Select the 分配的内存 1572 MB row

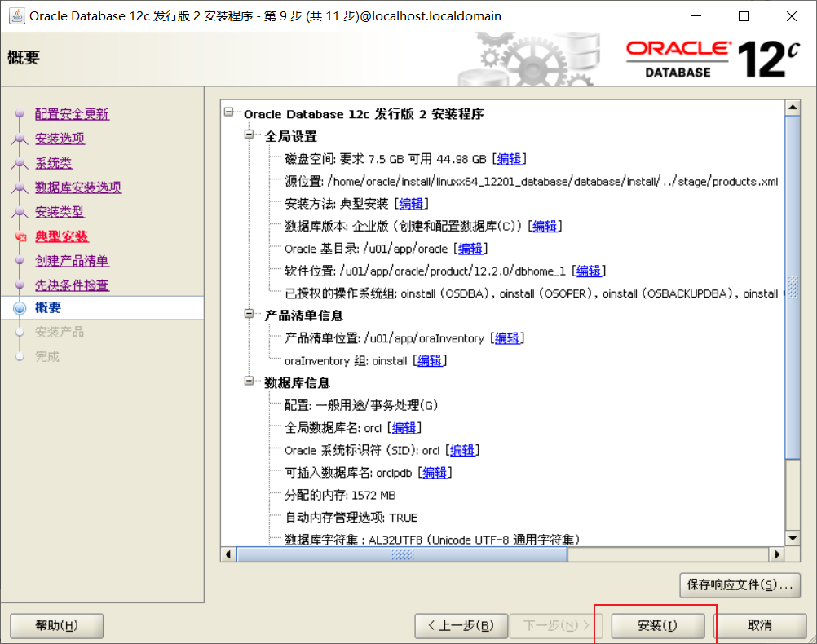point(340,495)
